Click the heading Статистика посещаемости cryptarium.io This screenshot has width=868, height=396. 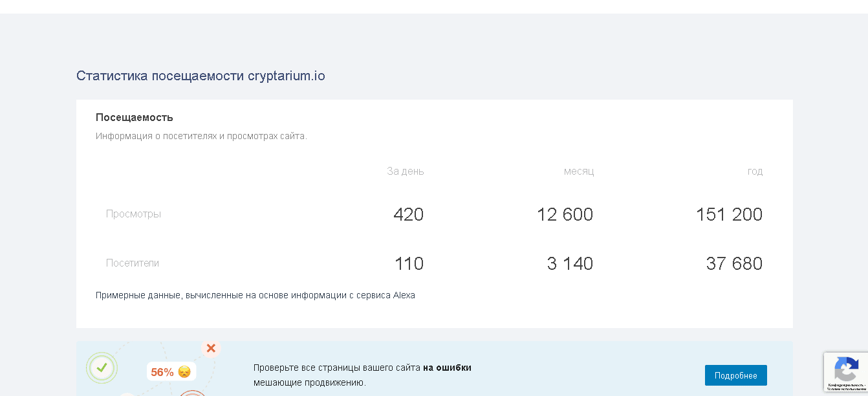(x=201, y=76)
